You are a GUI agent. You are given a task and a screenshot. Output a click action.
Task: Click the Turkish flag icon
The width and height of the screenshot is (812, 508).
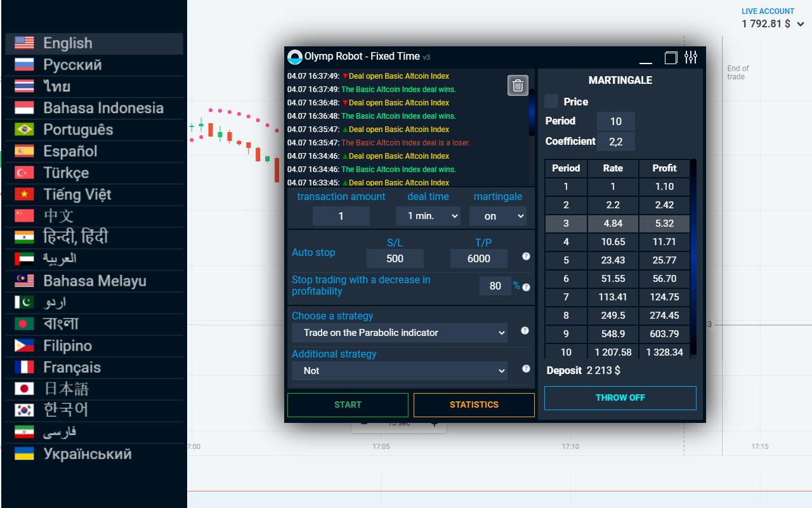24,173
